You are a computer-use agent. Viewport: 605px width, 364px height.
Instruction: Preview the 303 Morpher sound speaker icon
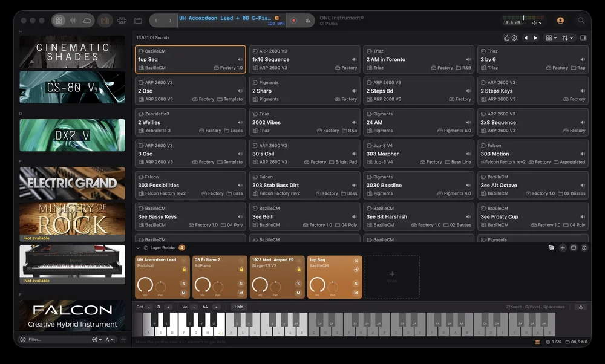(x=468, y=154)
